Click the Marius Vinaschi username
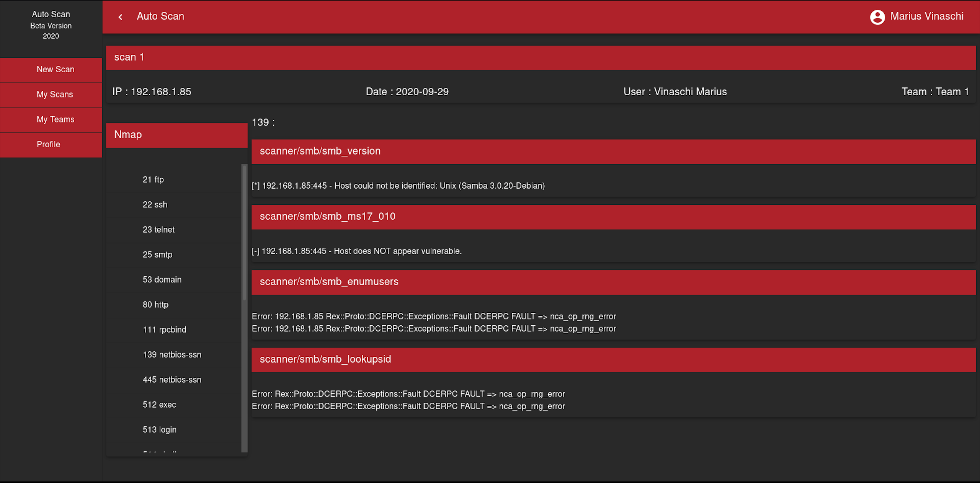Screen dimensions: 980x483 [x=926, y=16]
